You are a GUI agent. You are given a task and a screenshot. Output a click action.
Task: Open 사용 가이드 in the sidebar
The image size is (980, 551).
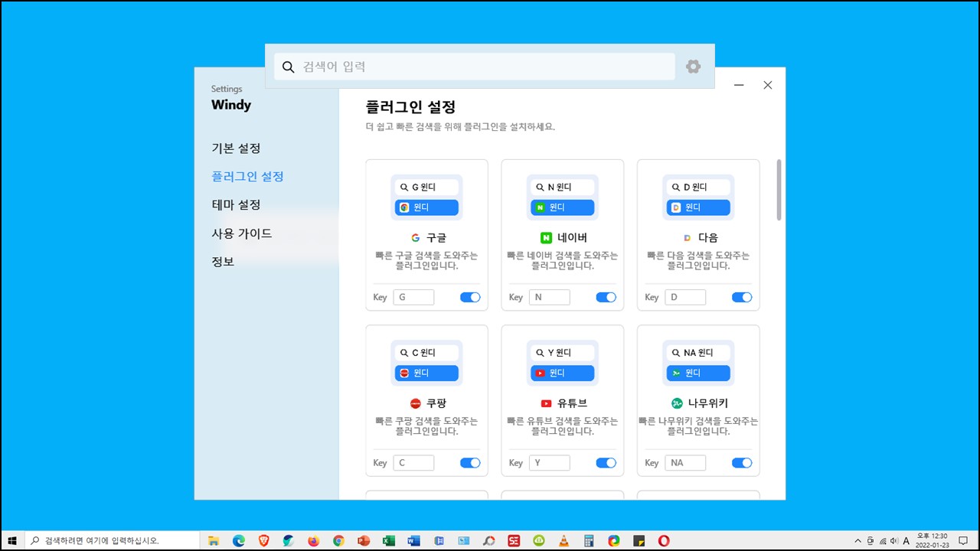241,233
